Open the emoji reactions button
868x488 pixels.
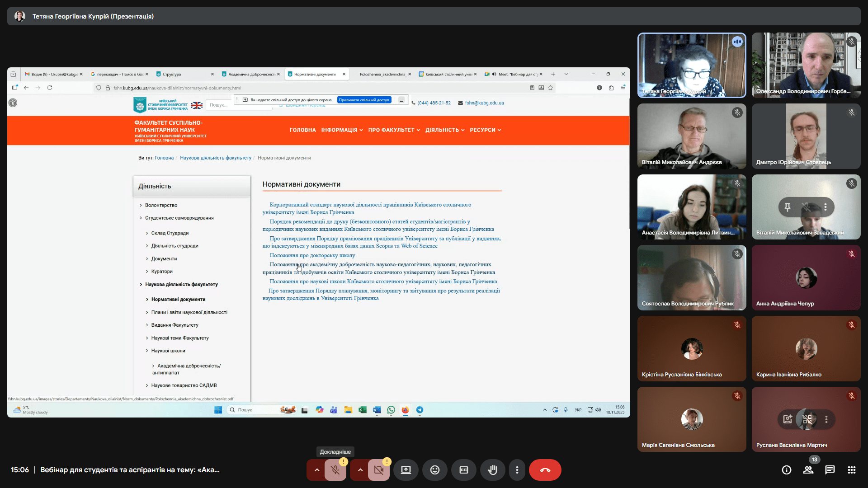[434, 470]
